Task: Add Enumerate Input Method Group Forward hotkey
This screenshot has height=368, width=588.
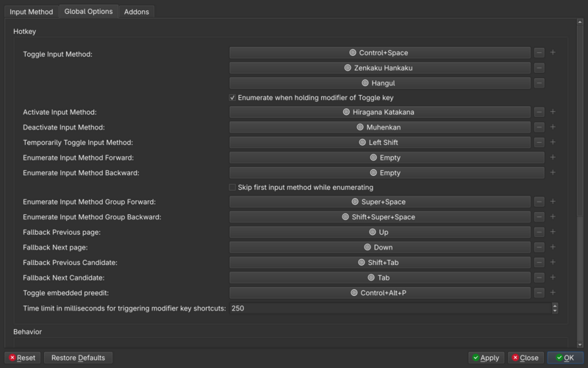Action: pos(553,202)
